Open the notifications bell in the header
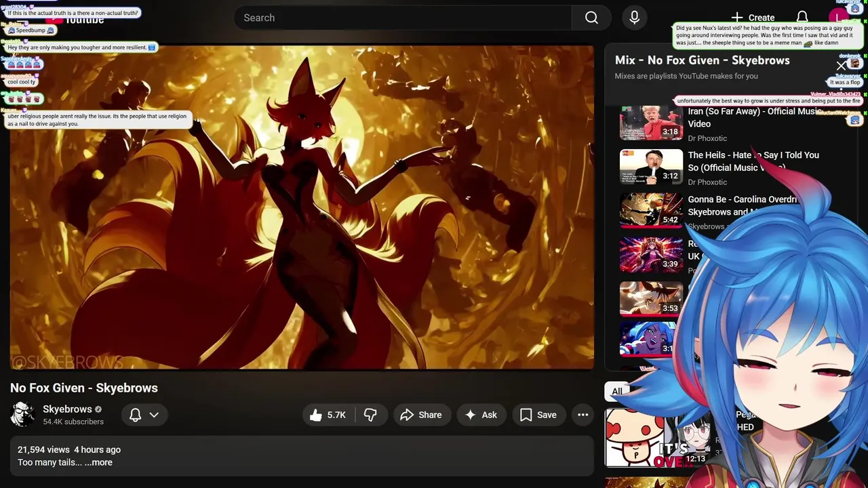Screen dimensions: 868x488 click(x=802, y=18)
